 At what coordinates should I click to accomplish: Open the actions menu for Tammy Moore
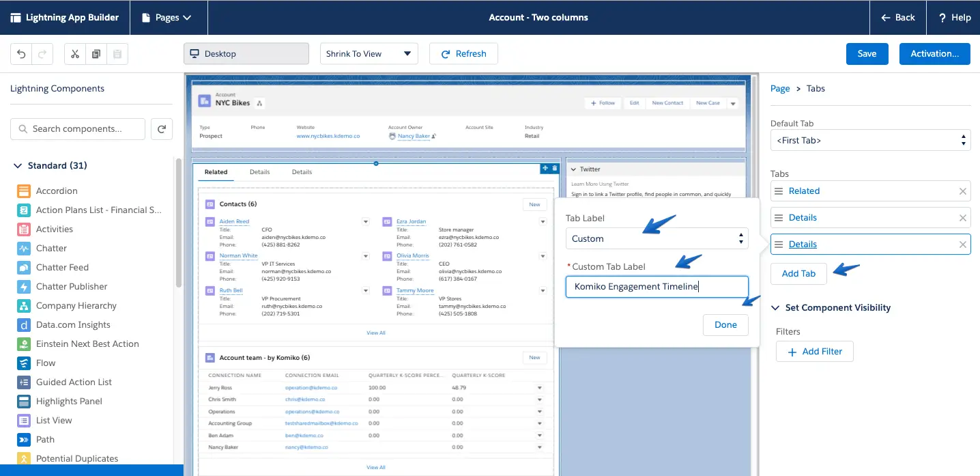543,291
